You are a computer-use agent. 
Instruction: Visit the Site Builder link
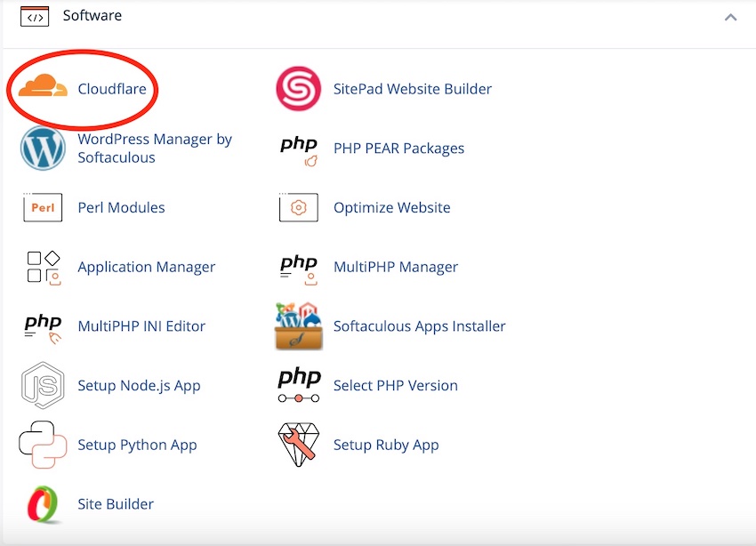click(x=116, y=504)
